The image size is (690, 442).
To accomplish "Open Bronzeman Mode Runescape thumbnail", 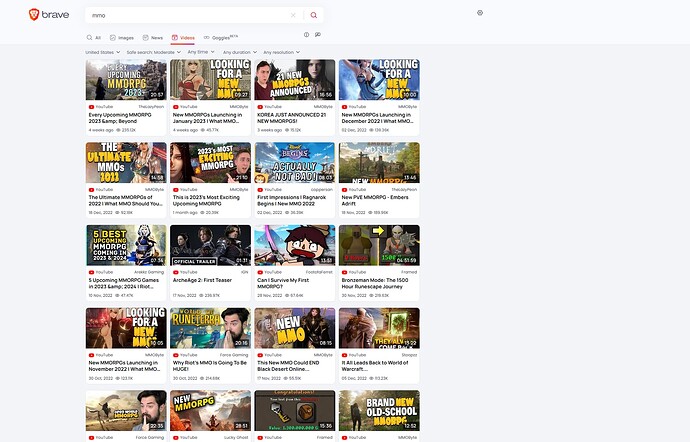I will point(379,245).
